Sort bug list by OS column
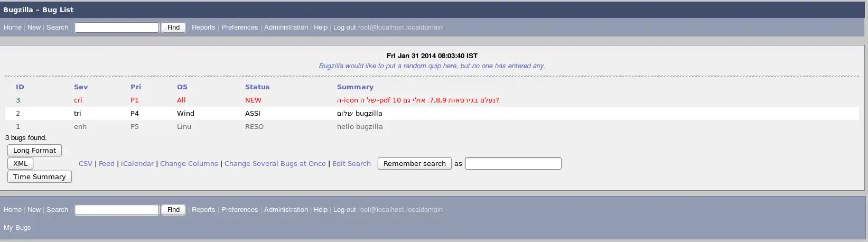868x242 pixels. coord(182,87)
